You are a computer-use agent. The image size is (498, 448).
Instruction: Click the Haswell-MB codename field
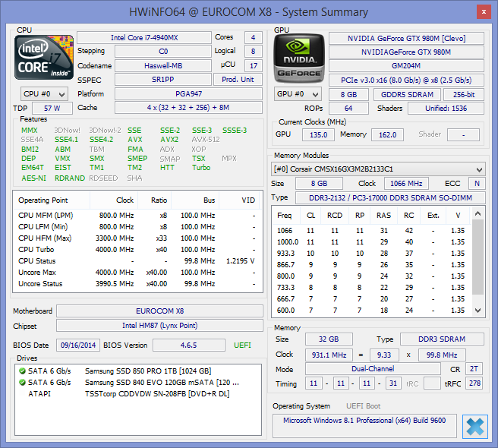point(163,66)
